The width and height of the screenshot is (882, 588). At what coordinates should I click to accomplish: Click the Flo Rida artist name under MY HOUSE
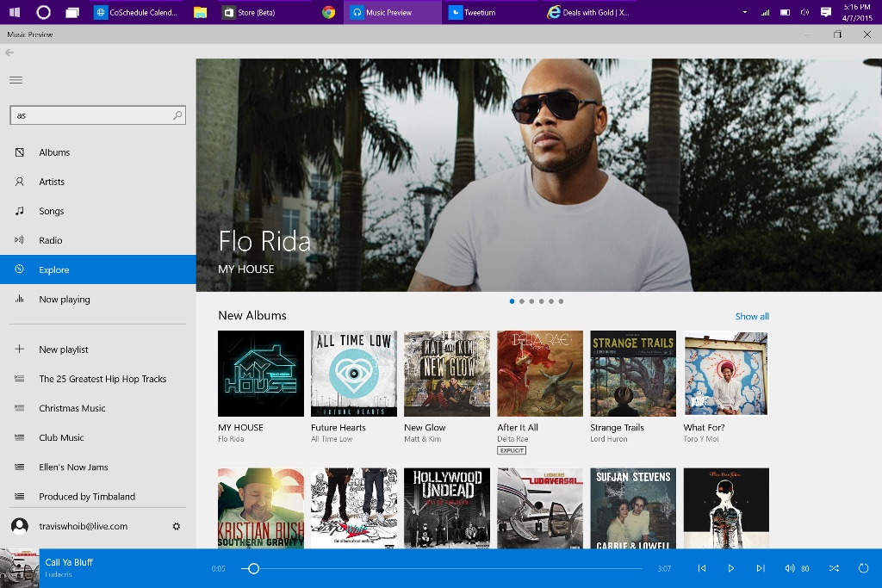tap(231, 439)
